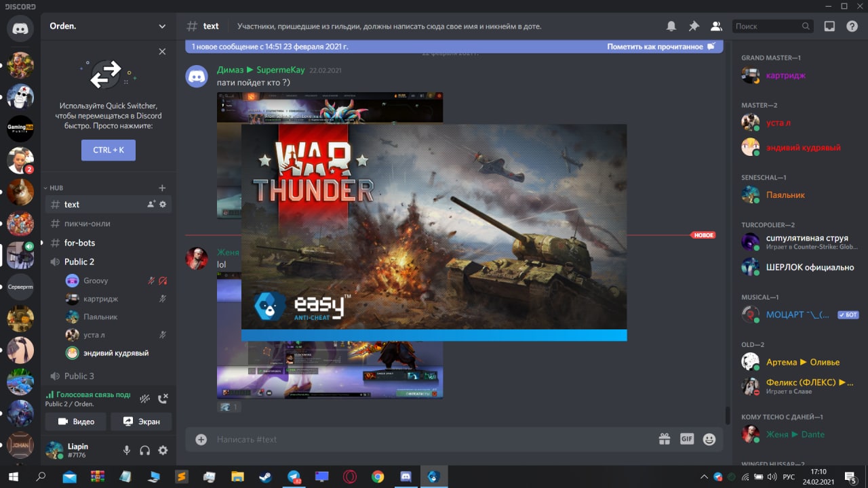Mark as read Пометить как прочитанное

pos(660,47)
